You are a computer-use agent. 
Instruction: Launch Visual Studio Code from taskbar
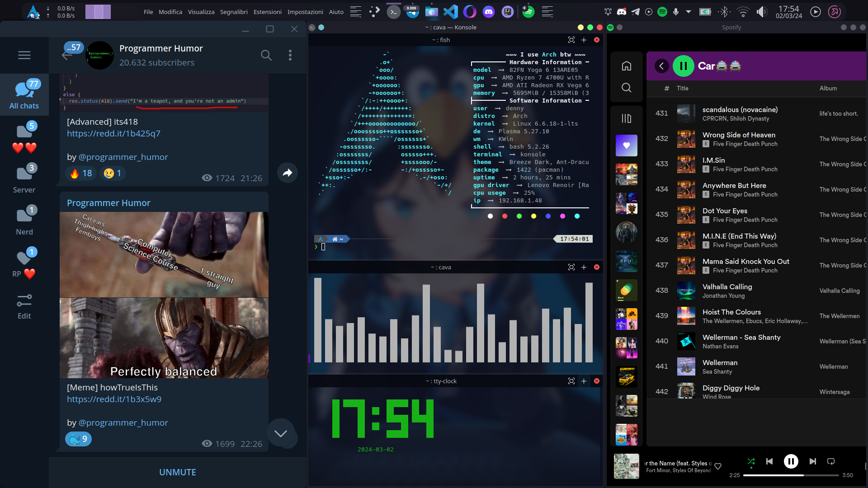point(450,12)
